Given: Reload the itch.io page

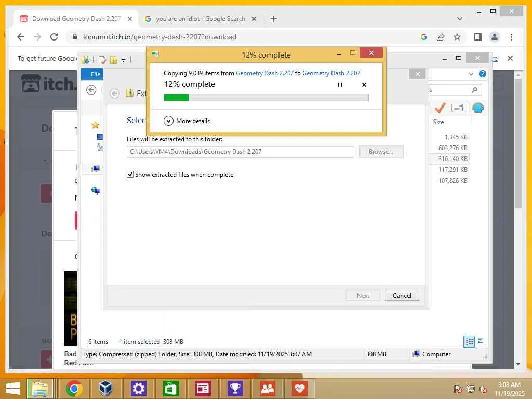Looking at the screenshot, I should [54, 37].
